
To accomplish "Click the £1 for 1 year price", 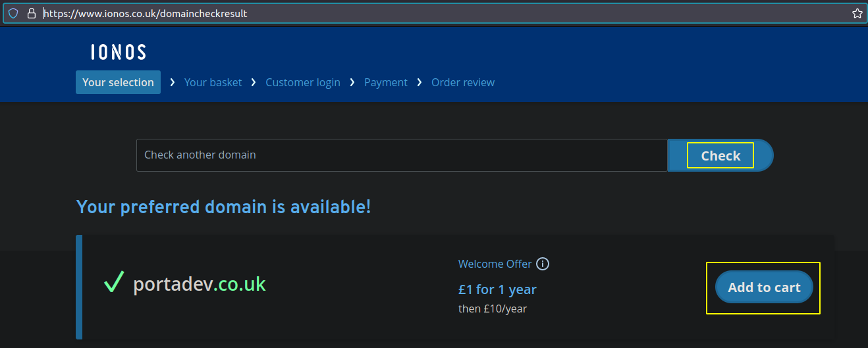I will click(x=497, y=289).
